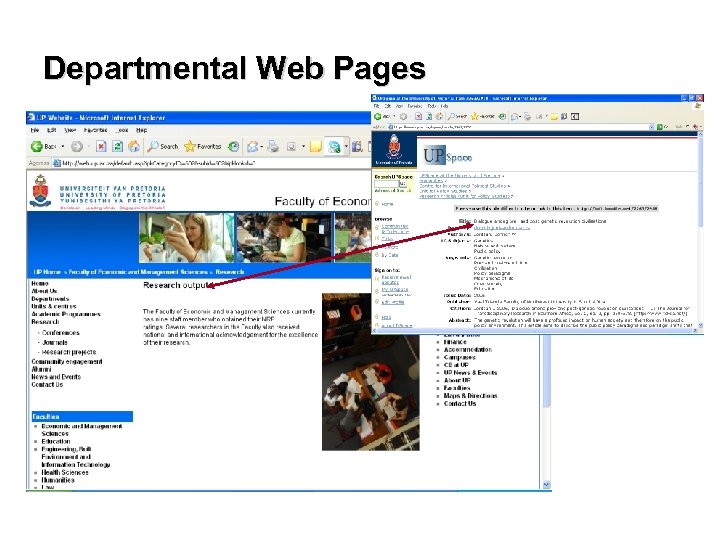Viewport: 720px width, 540px height.
Task: Open Education faculty link
Action: [x=56, y=441]
